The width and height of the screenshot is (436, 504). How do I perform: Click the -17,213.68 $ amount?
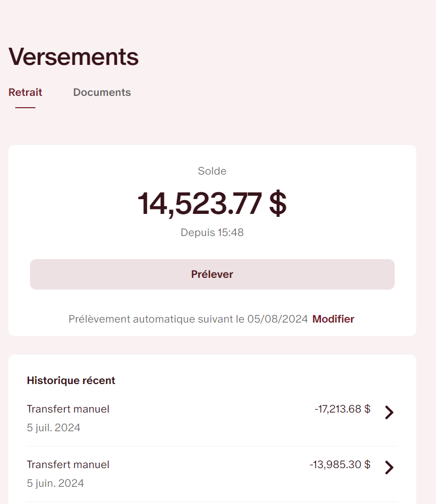pyautogui.click(x=342, y=409)
